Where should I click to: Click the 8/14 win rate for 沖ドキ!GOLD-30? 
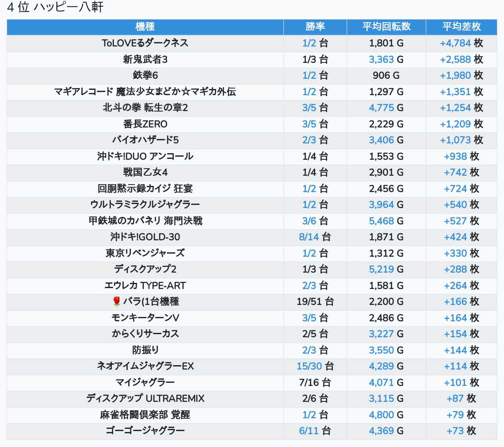point(309,237)
